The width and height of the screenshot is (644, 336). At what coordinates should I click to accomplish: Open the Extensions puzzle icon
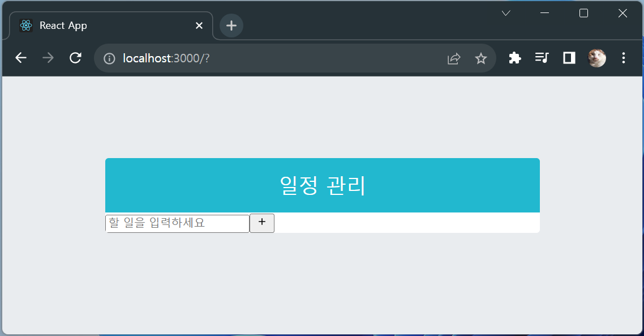coord(514,58)
